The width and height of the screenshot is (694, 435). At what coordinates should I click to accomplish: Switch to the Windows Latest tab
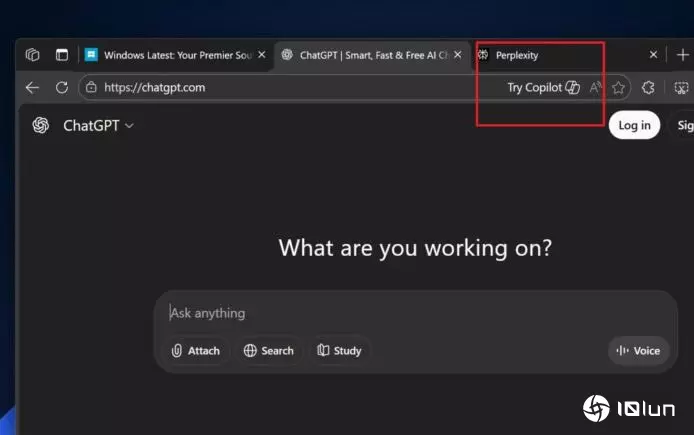(175, 55)
